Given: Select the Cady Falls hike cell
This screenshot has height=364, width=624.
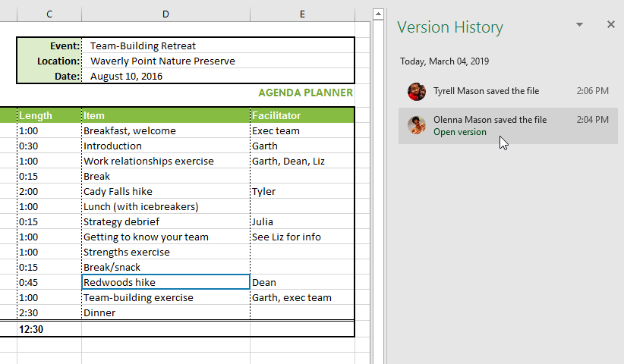Looking at the screenshot, I should pyautogui.click(x=165, y=191).
